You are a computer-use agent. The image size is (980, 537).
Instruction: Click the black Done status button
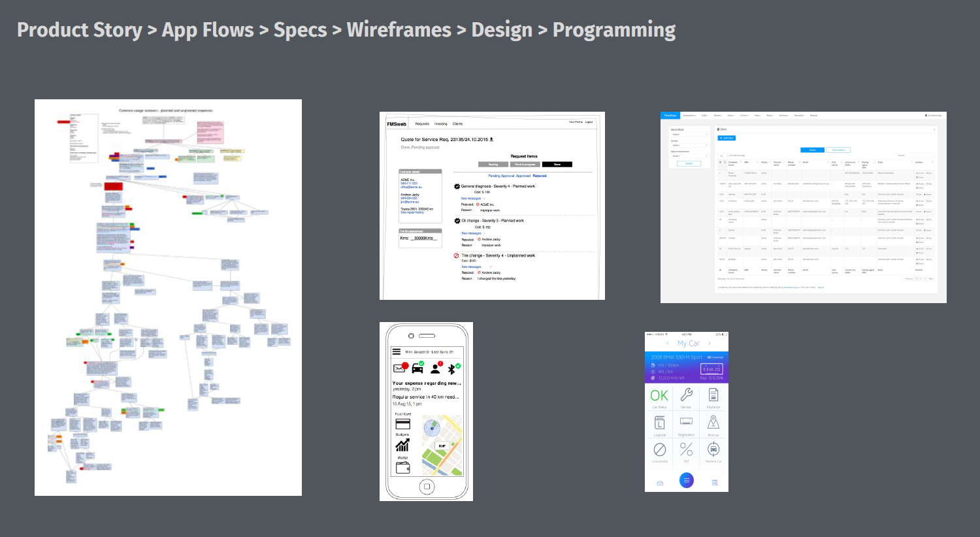(557, 165)
